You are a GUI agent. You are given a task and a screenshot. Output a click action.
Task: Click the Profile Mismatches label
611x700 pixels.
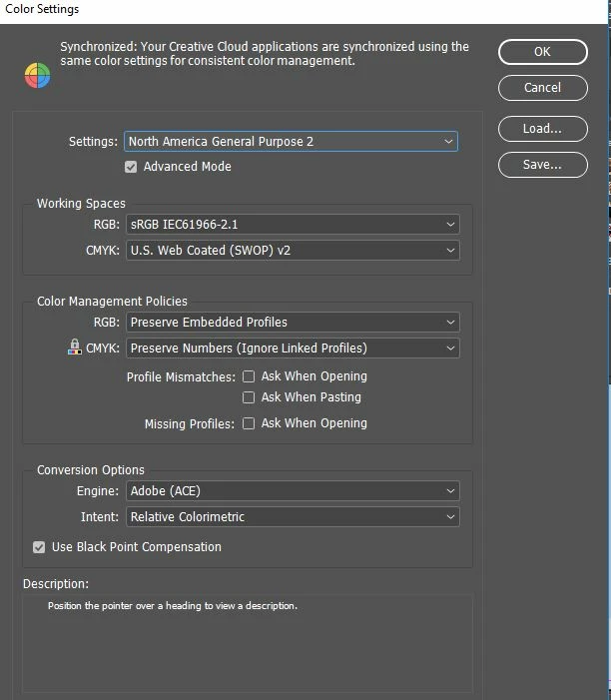point(181,377)
